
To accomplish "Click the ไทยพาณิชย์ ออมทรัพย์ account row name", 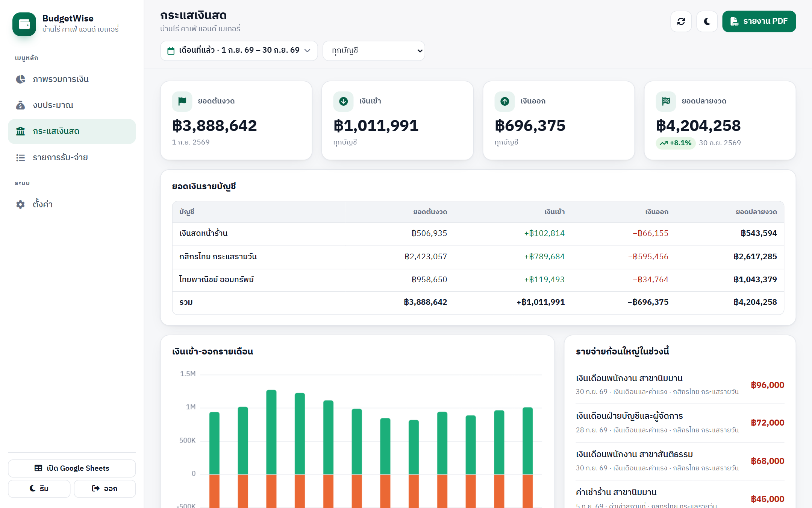I will tap(217, 280).
